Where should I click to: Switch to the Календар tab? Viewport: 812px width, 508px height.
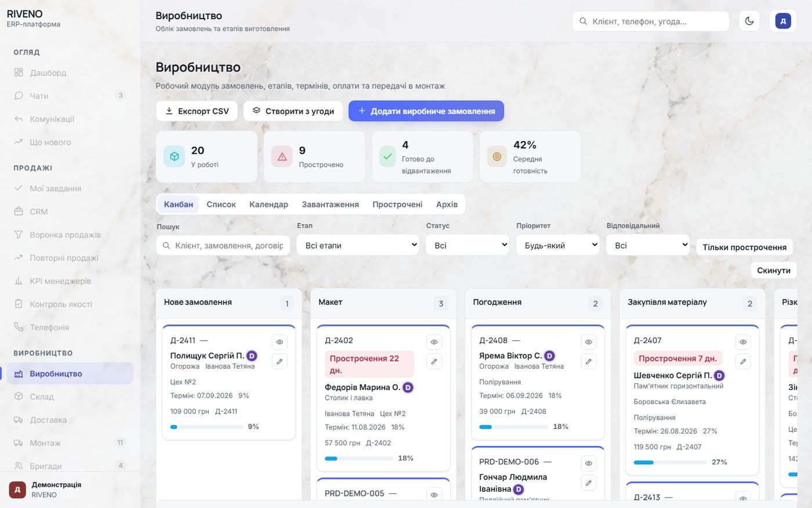click(x=269, y=204)
